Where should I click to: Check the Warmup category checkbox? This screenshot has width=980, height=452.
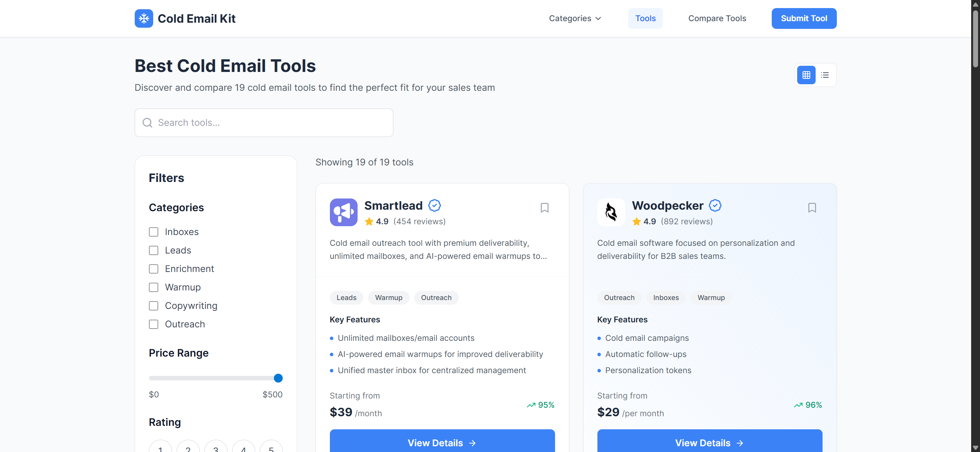[154, 287]
